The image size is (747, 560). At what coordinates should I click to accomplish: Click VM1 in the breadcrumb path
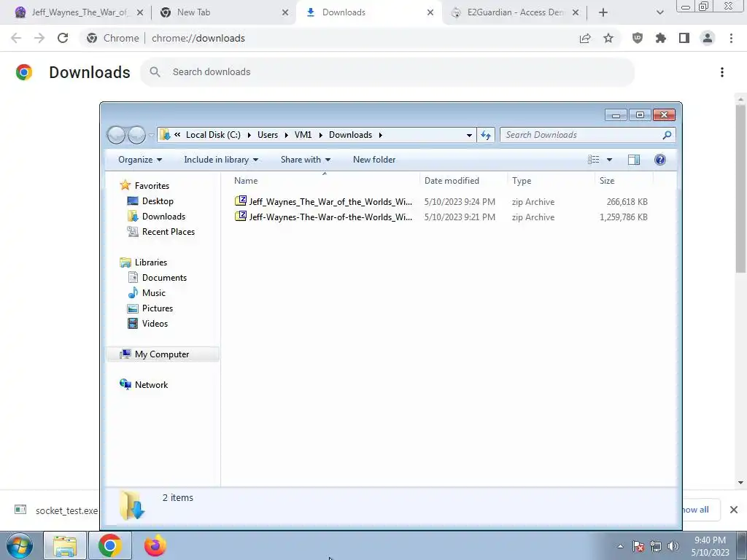click(303, 135)
